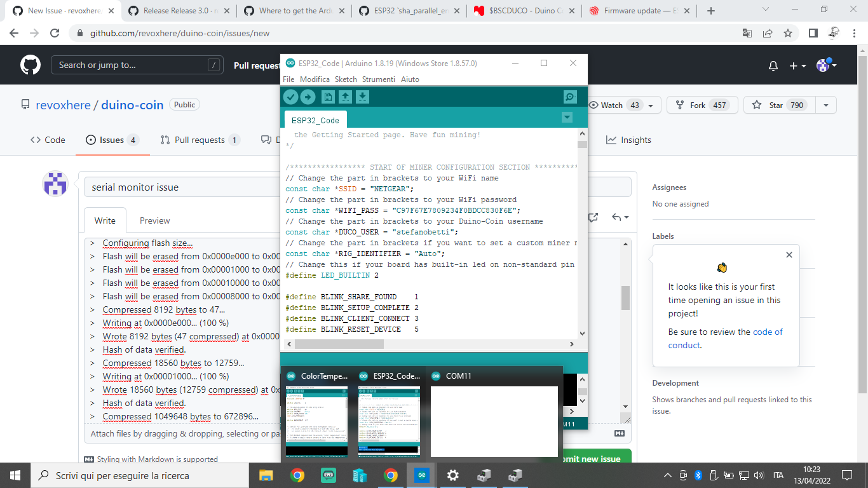Click the browser share page icon

(768, 33)
